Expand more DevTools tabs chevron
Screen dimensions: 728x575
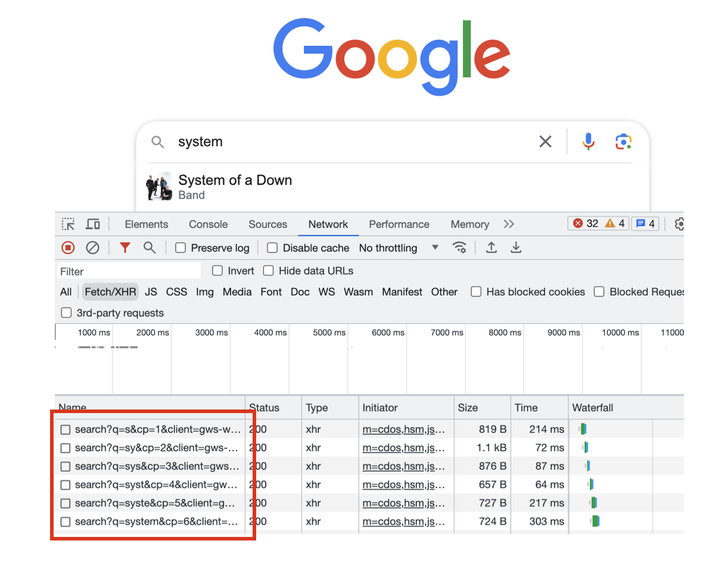[508, 224]
